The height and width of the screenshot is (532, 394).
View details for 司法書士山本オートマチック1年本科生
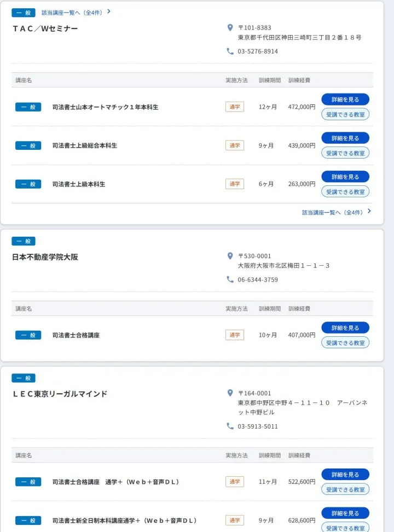[x=345, y=100]
